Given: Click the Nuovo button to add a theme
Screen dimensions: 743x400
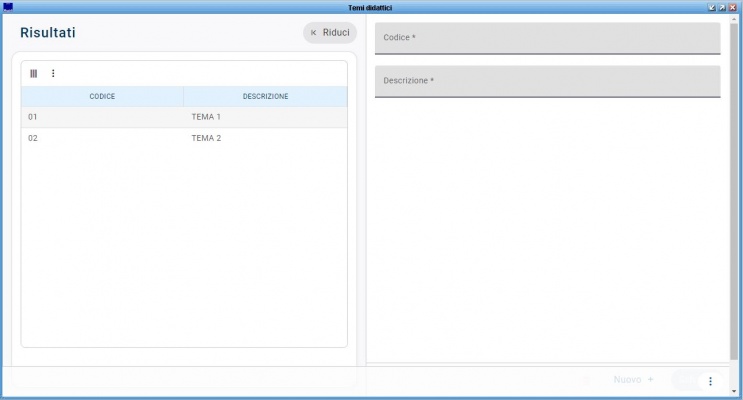Looking at the screenshot, I should click(634, 380).
